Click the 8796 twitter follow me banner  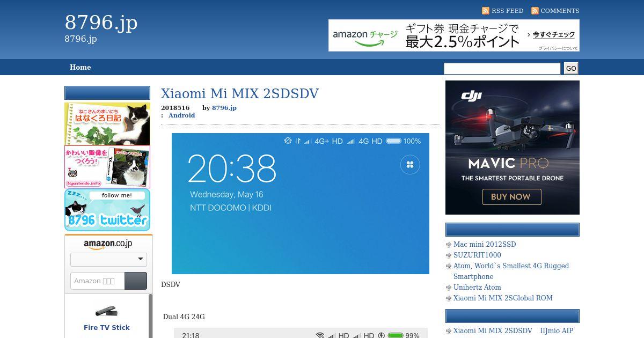107,210
